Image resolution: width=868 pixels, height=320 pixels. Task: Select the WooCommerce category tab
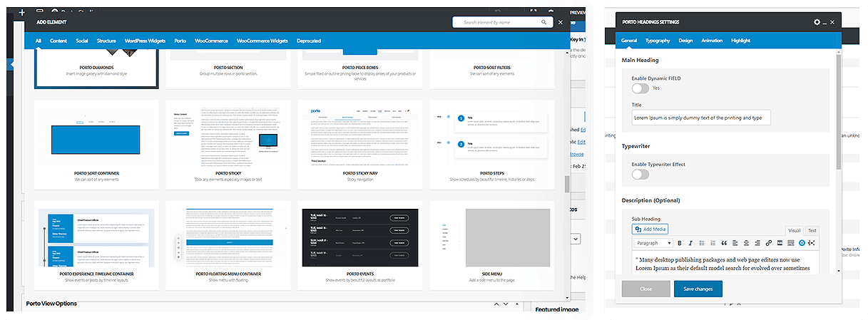(x=212, y=41)
